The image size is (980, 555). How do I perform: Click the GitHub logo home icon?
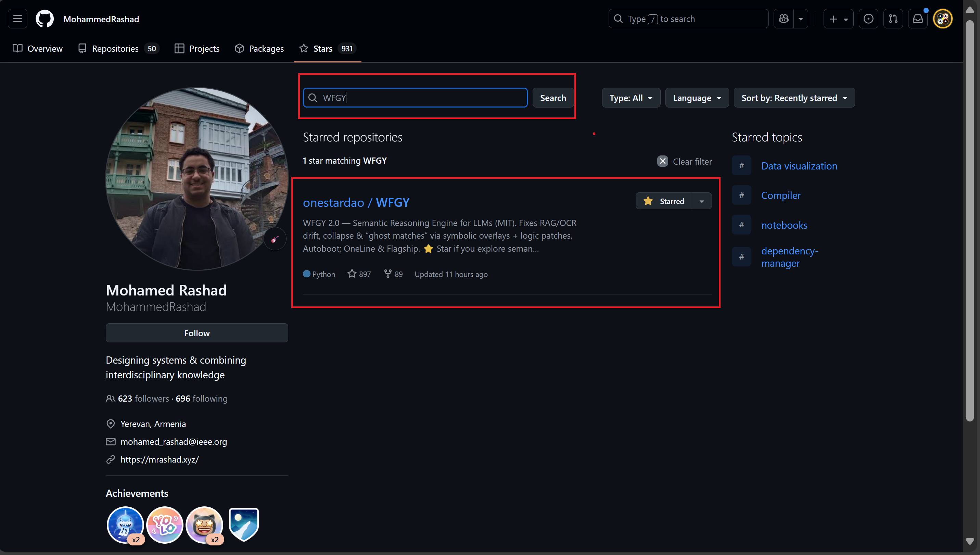(x=44, y=19)
